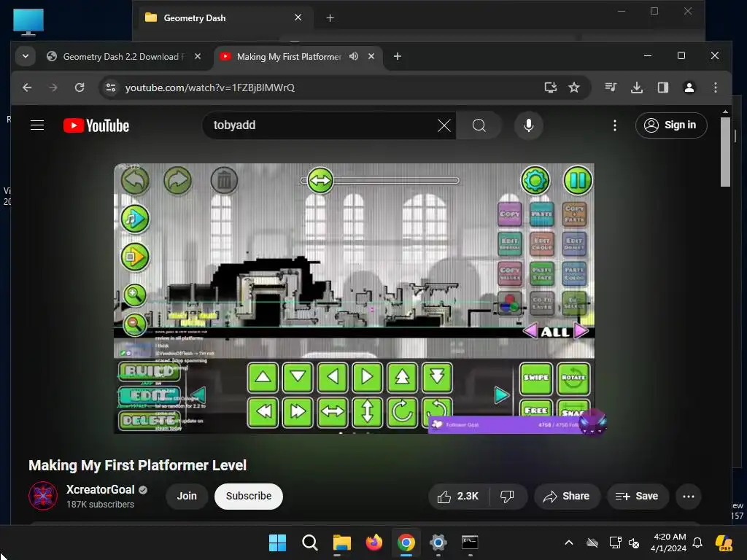Viewport: 747px width, 560px height.
Task: Open Firefox from the taskbar
Action: click(x=374, y=542)
